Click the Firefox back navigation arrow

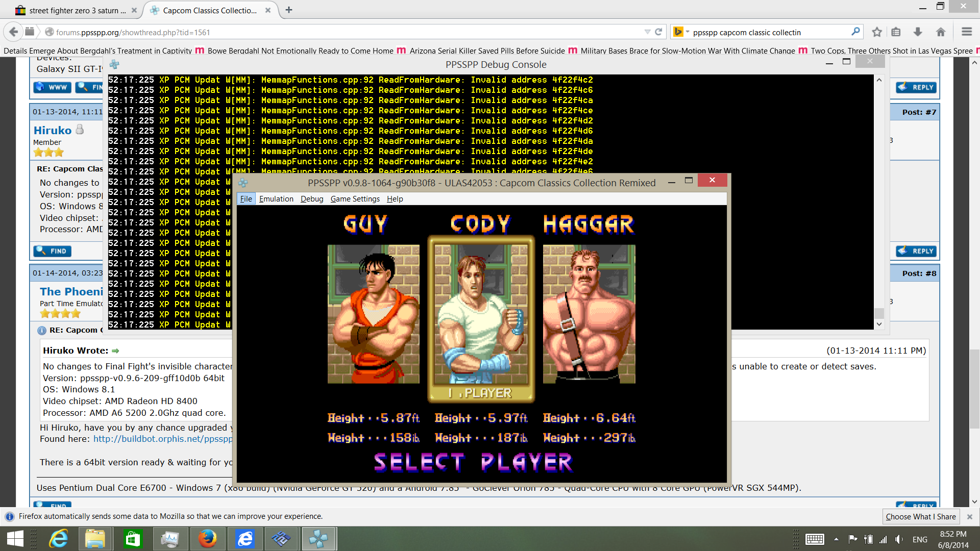tap(13, 32)
